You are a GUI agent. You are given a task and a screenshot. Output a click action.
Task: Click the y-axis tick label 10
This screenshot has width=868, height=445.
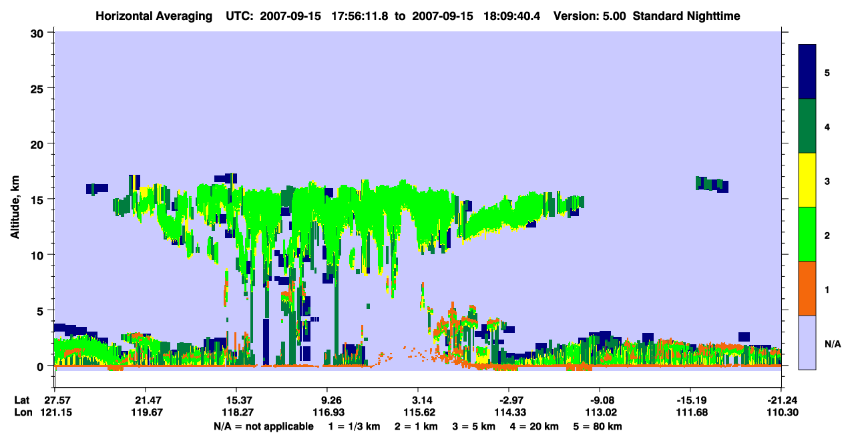[38, 255]
